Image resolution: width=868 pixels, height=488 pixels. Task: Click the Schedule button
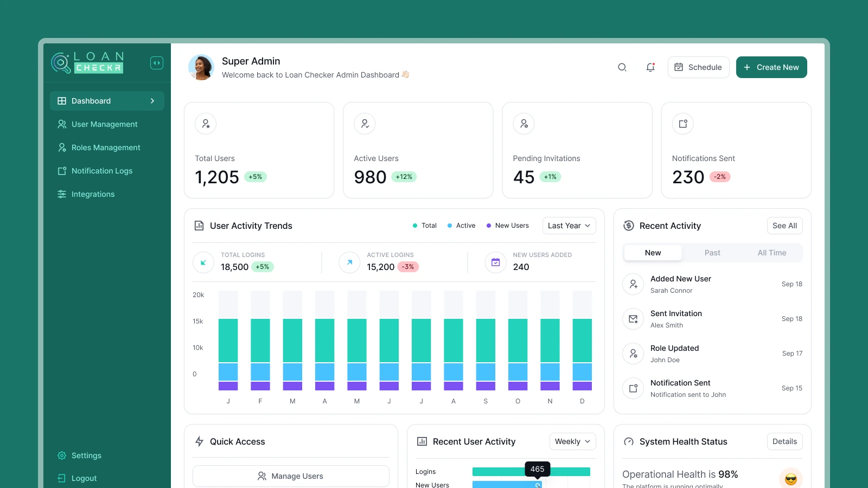coord(698,67)
